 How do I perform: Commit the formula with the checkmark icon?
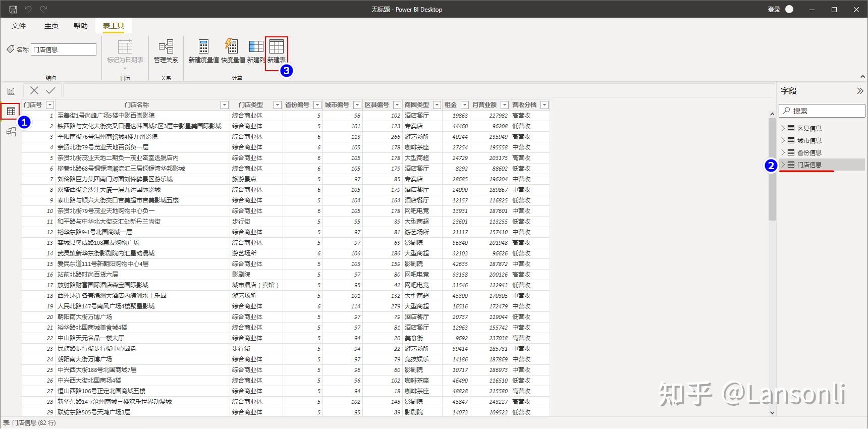[x=50, y=90]
